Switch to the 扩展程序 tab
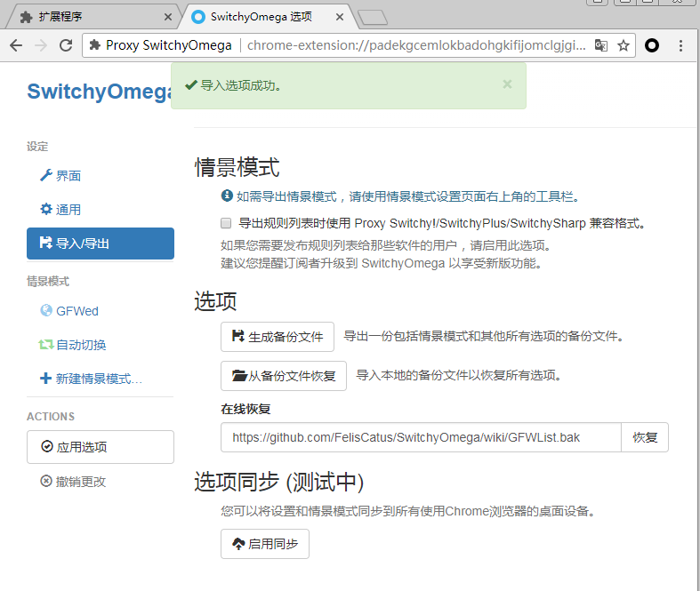This screenshot has height=591, width=700. pos(92,17)
